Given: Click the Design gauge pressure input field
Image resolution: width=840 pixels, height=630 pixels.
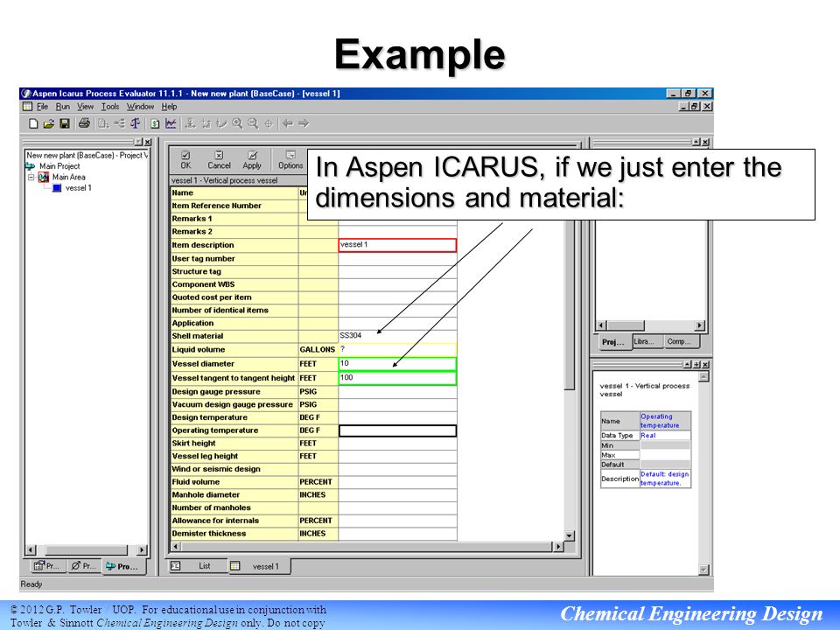Looking at the screenshot, I should point(397,392).
